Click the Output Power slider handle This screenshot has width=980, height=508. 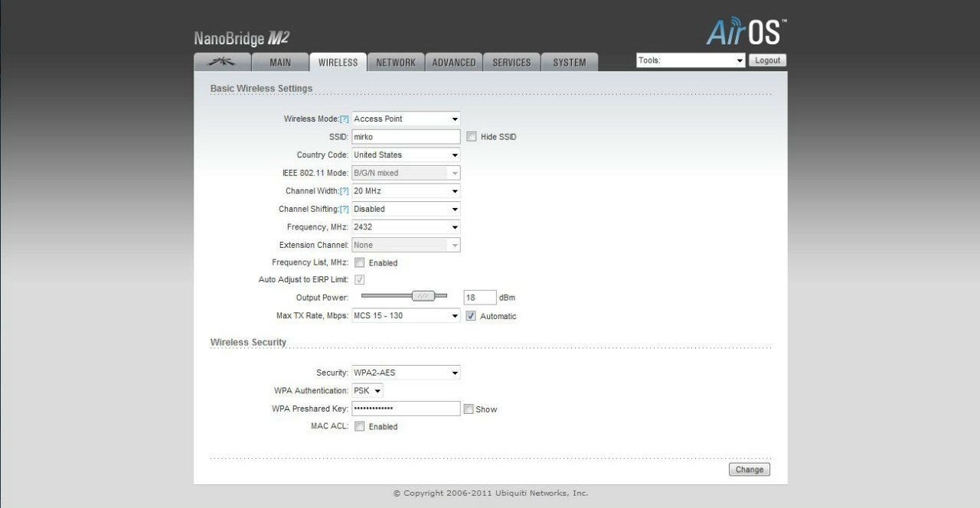pyautogui.click(x=423, y=296)
